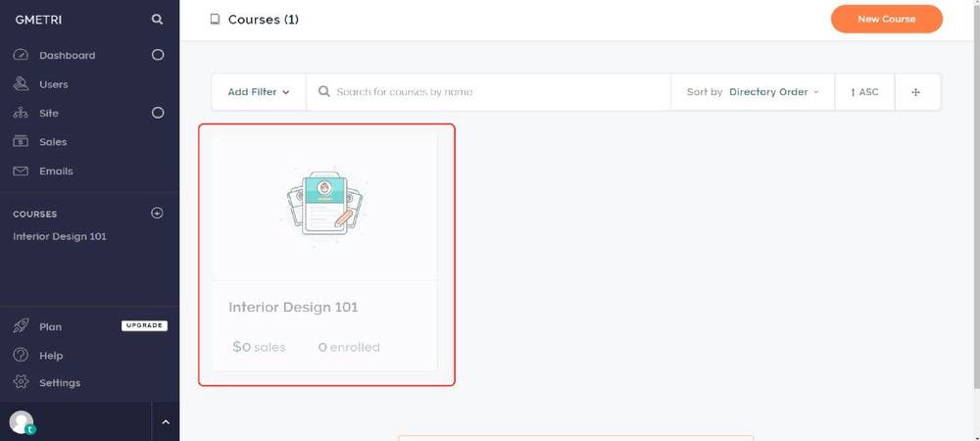
Task: Navigate to Sales
Action: pos(53,142)
